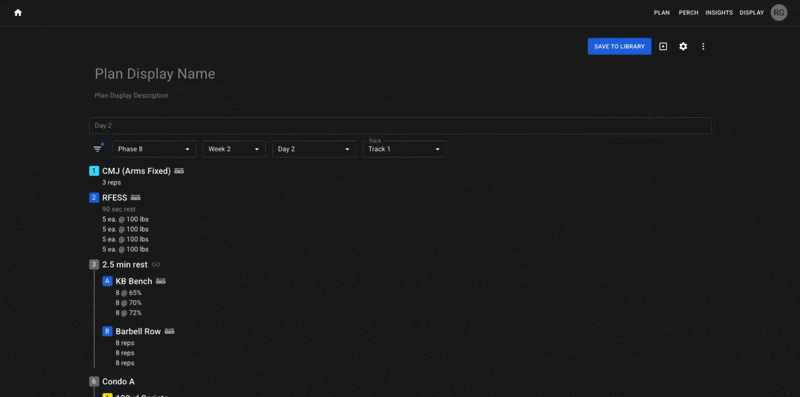Go to the home icon
800x397 pixels.
[x=18, y=13]
